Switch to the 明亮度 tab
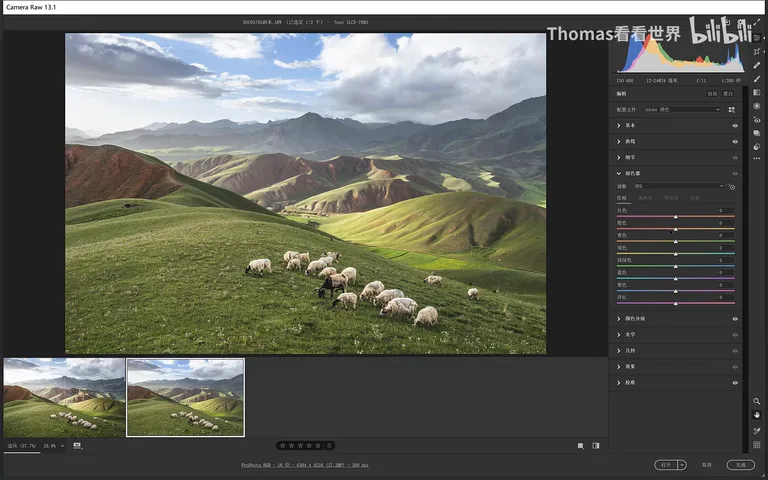 click(x=671, y=198)
